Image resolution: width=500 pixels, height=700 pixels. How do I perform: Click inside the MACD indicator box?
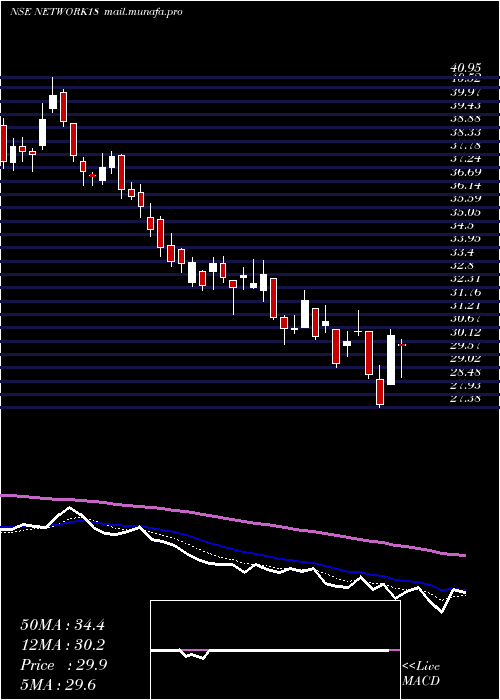[275, 650]
